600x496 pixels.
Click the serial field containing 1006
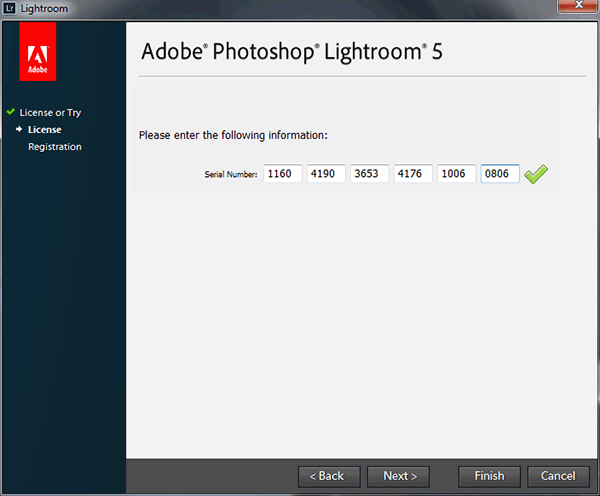[x=457, y=174]
